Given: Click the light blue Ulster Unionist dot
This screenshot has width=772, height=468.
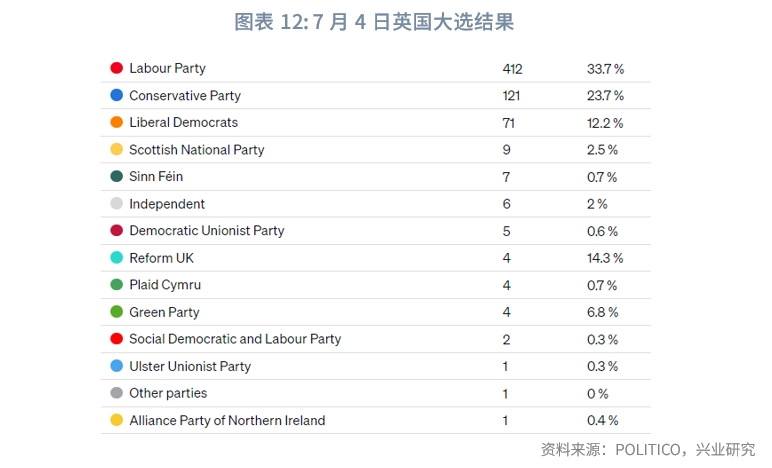Looking at the screenshot, I should [117, 366].
